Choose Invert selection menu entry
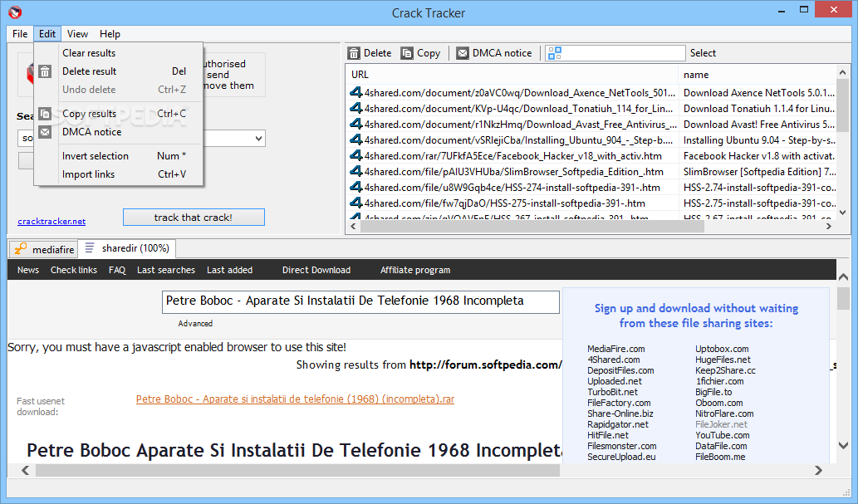This screenshot has height=504, width=858. coord(118,156)
